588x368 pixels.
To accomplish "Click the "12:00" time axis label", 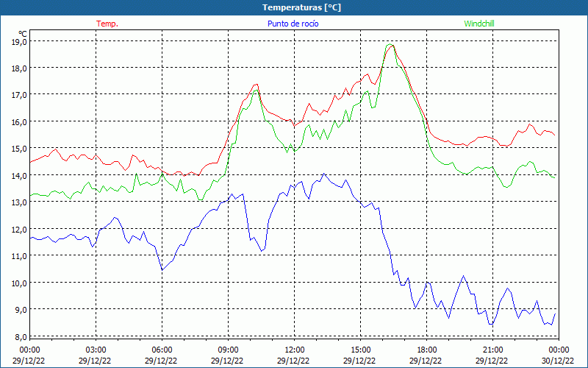I will point(294,350).
